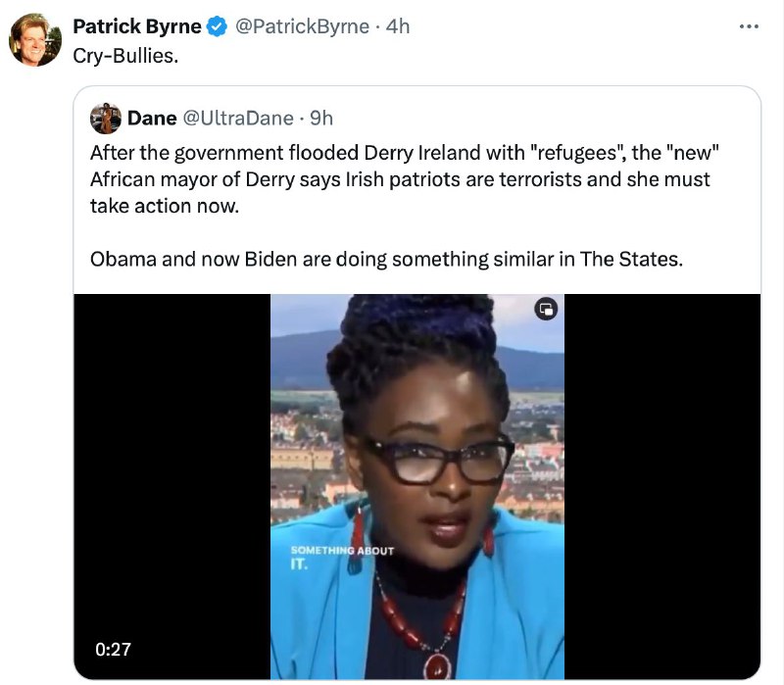Viewport: 784px width, 685px height.
Task: Open Dane's small profile avatar
Action: click(x=106, y=118)
